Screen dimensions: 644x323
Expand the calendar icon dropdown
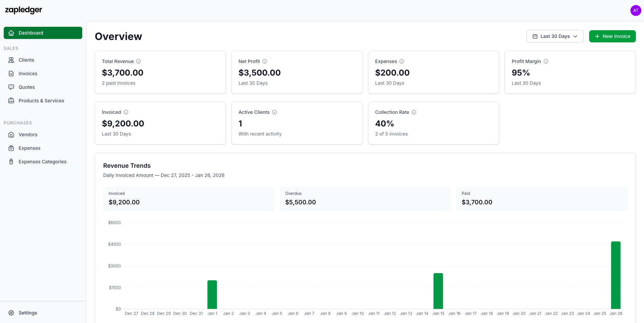point(535,36)
